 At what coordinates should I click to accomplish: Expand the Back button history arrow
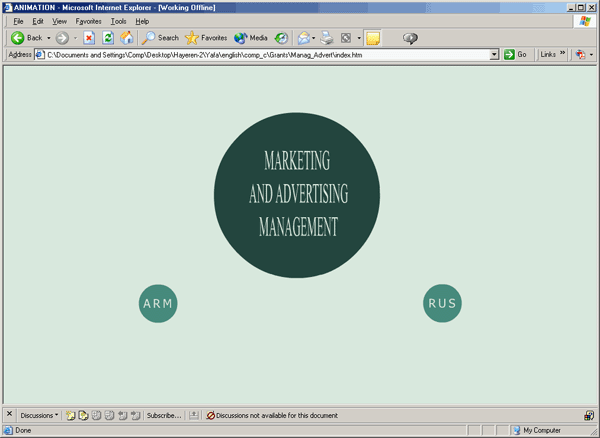[x=48, y=38]
